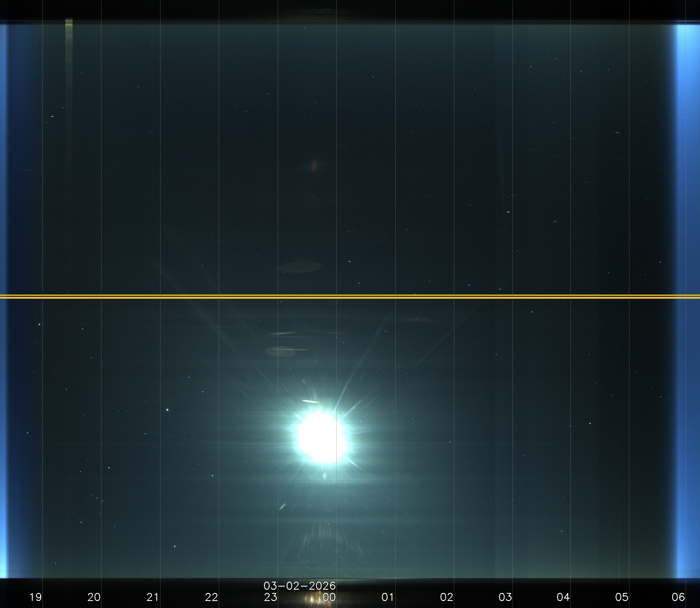The image size is (700, 608).
Task: Click the 22 hour label
Action: click(211, 597)
